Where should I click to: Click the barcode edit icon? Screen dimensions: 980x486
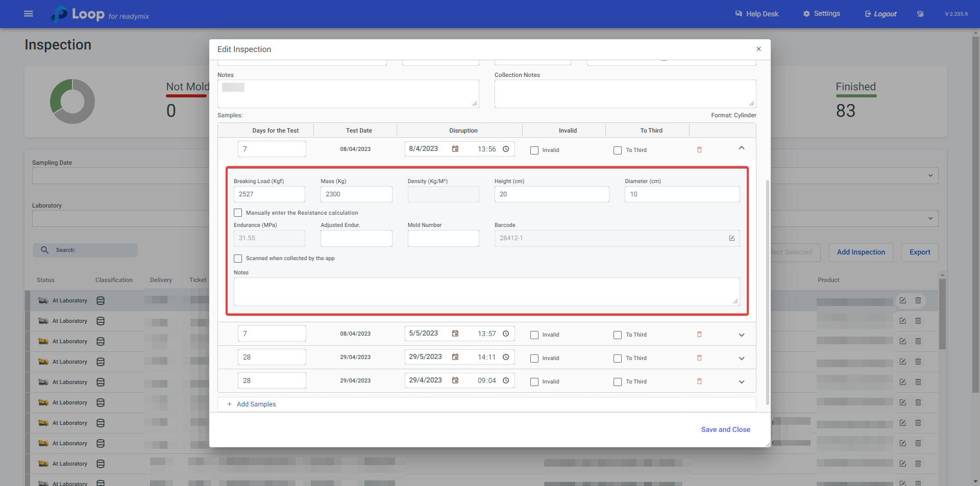tap(731, 238)
